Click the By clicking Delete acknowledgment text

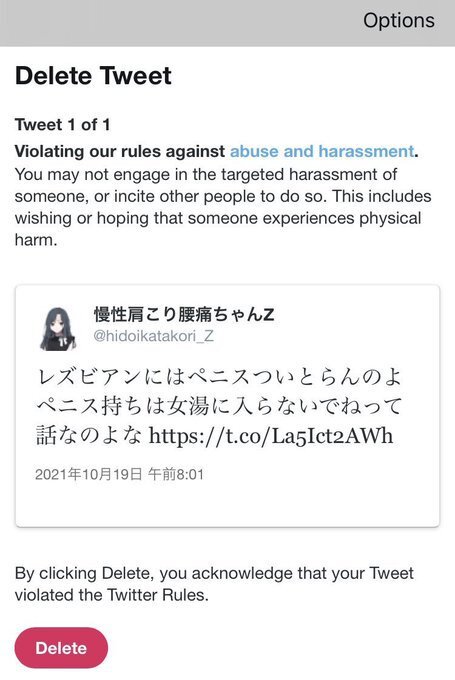point(214,584)
